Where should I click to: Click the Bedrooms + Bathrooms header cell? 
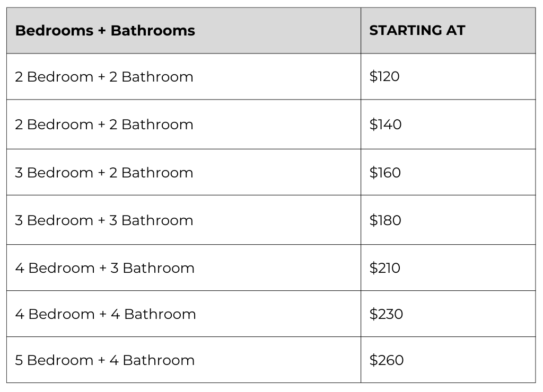[183, 30]
